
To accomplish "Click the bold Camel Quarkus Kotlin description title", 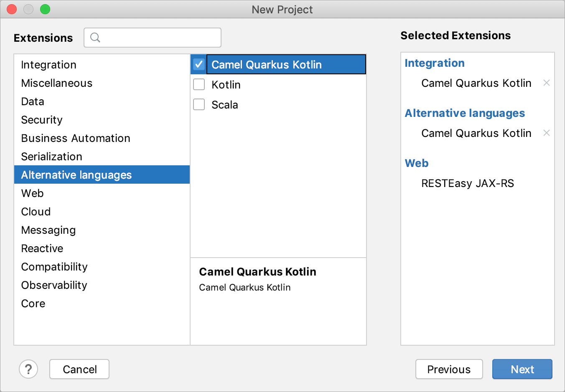I will (257, 272).
